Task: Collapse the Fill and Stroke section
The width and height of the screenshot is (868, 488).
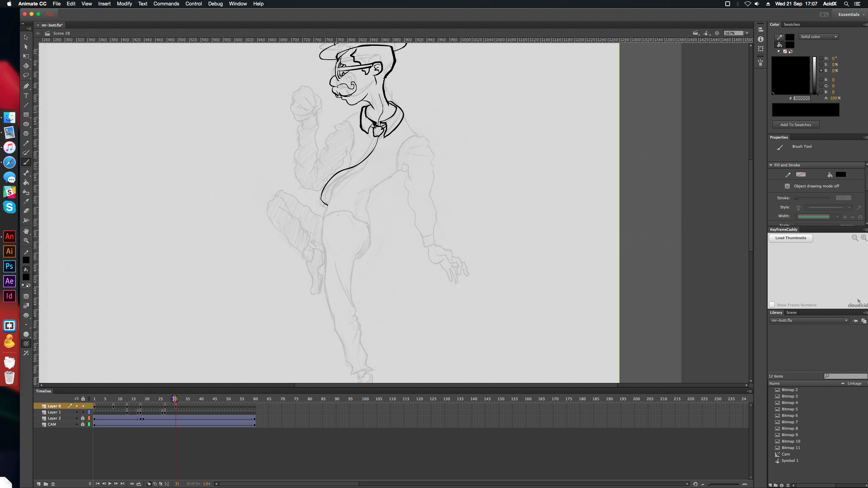Action: click(x=771, y=165)
